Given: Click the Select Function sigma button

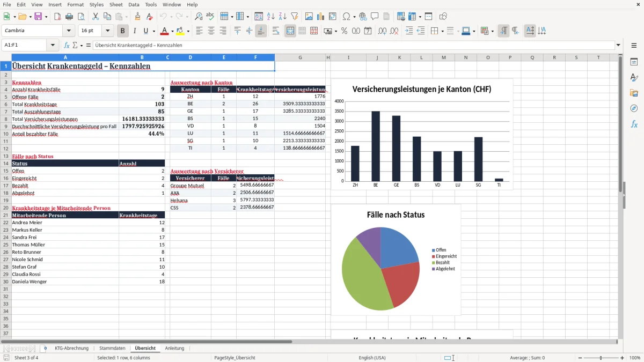Looking at the screenshot, I should (75, 45).
